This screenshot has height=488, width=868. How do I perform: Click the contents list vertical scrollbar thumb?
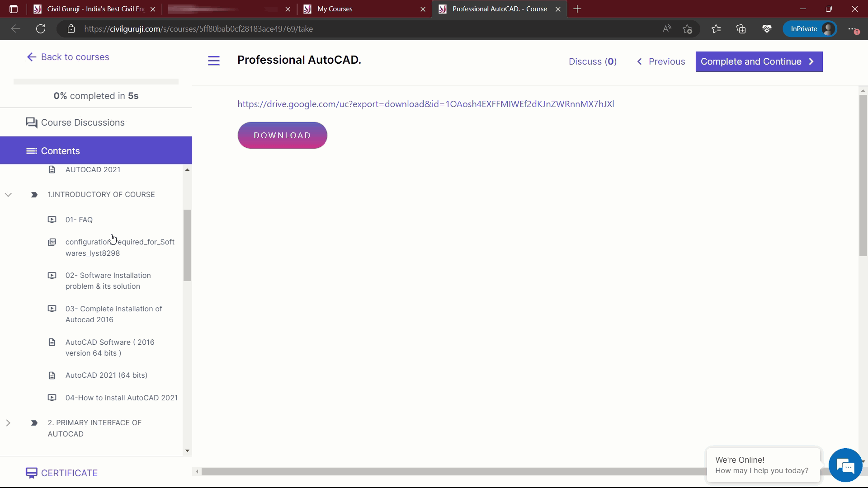[187, 245]
